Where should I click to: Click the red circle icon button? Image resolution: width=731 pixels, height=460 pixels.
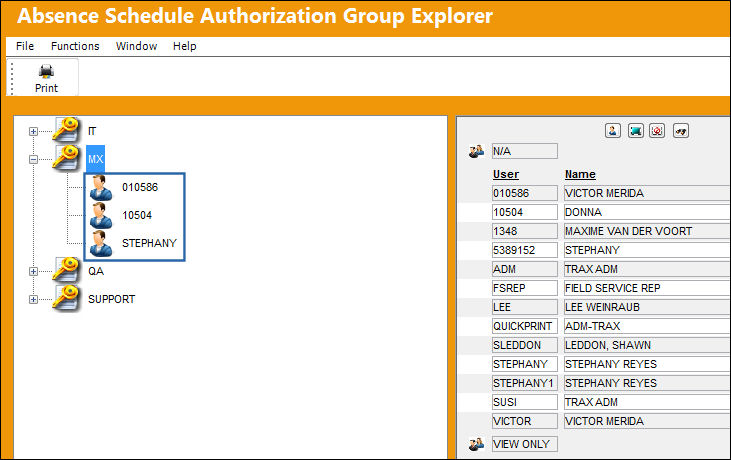tap(657, 131)
